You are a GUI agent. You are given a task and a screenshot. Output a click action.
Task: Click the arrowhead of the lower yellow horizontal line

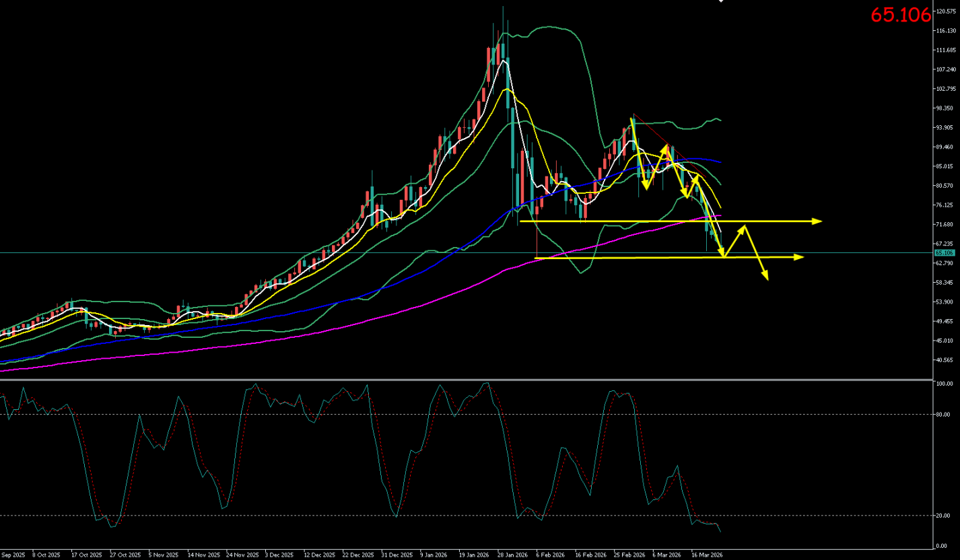[800, 257]
